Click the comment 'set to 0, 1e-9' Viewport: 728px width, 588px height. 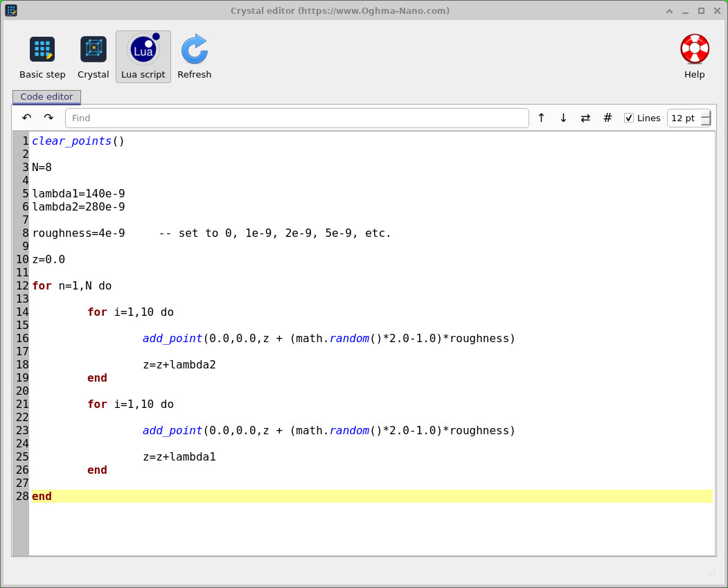[x=275, y=233]
